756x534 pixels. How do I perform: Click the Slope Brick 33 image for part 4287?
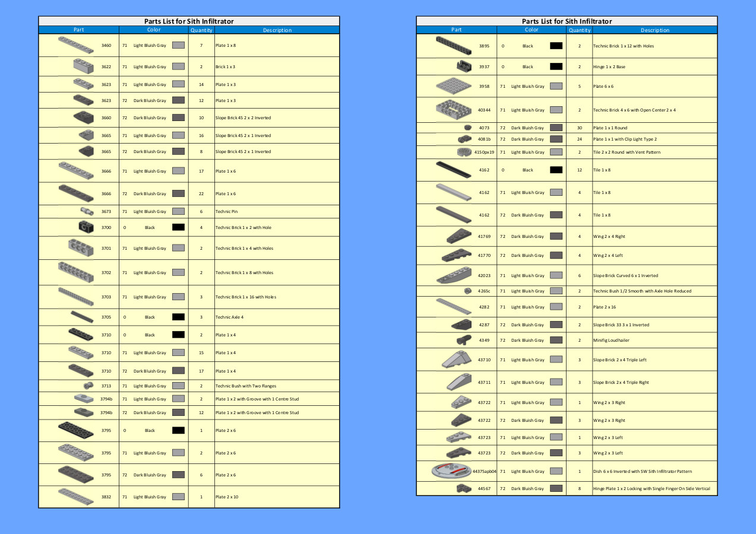pyautogui.click(x=461, y=325)
